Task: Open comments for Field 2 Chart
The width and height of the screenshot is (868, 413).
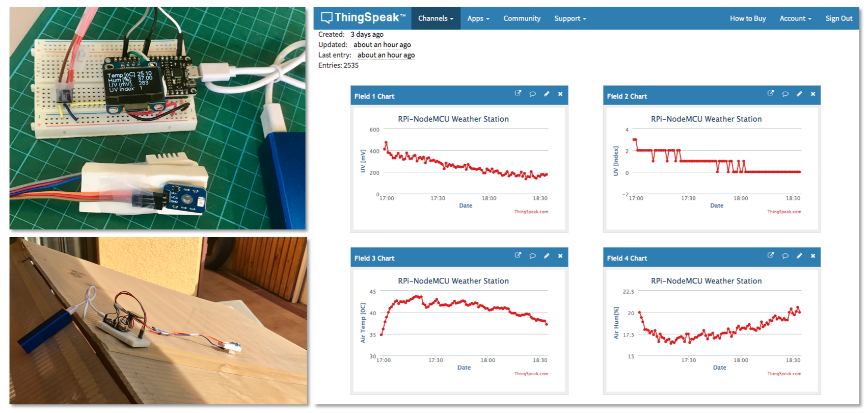Action: (x=785, y=94)
